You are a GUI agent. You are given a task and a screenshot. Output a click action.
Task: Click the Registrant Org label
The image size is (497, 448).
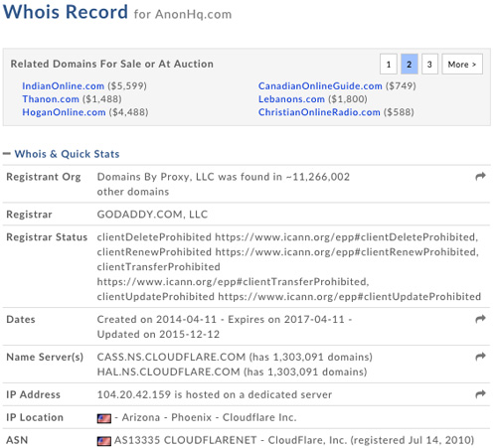tap(44, 177)
